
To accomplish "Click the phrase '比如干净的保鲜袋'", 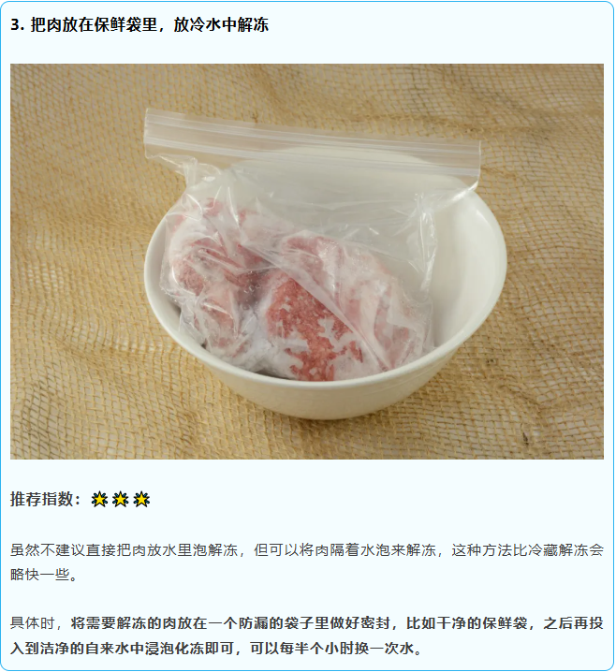I will (467, 622).
